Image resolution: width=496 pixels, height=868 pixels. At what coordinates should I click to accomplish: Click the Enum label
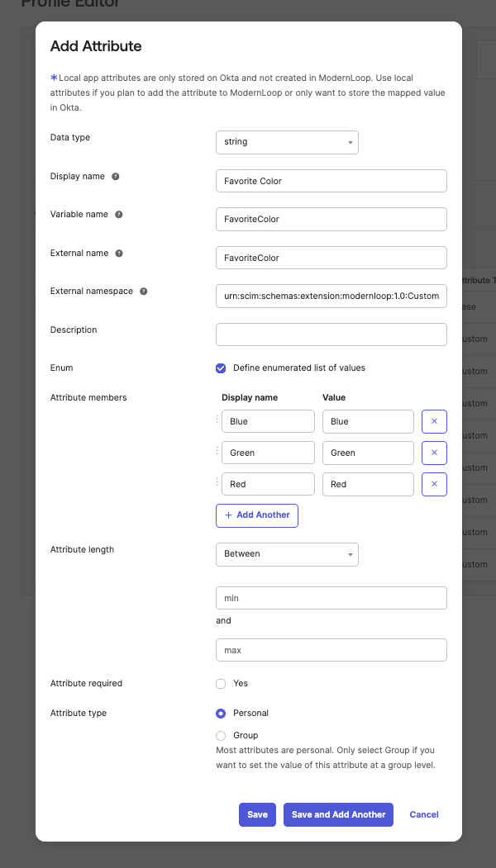click(61, 368)
